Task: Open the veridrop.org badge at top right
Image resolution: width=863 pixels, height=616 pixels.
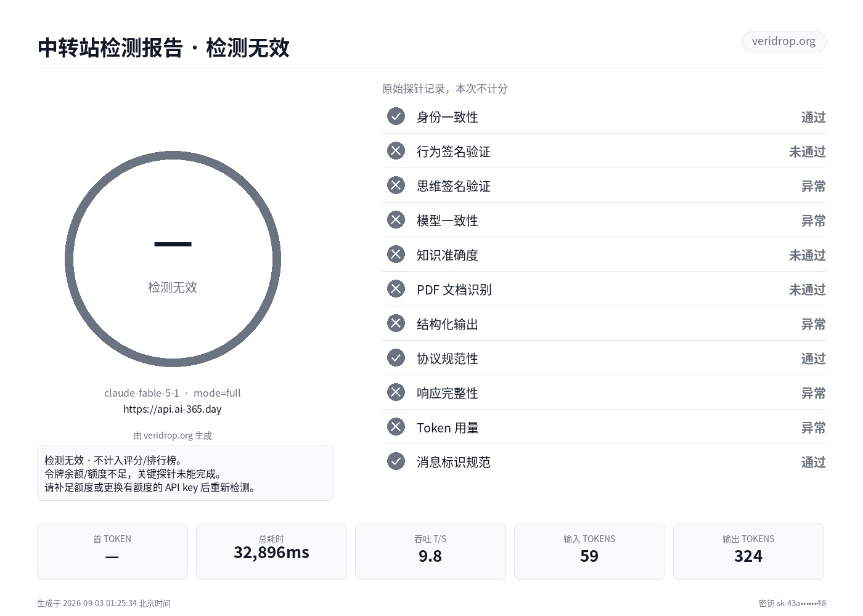Action: pyautogui.click(x=783, y=41)
